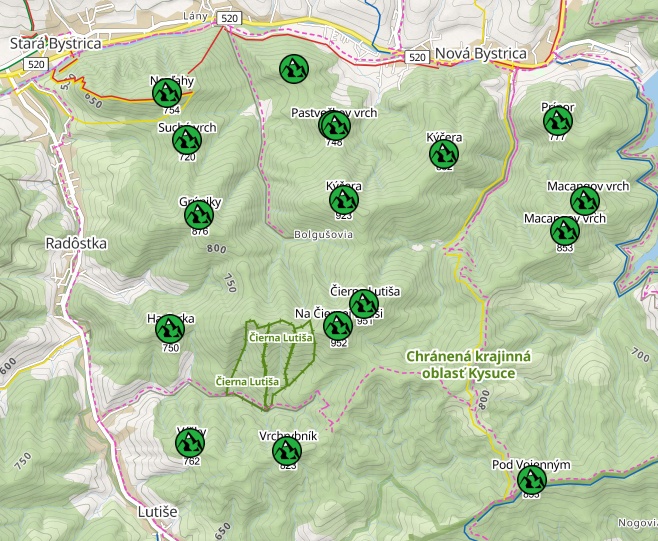Viewport: 658px width, 541px height.
Task: Open the Pastvečný vrch mountain marker
Action: pyautogui.click(x=334, y=126)
